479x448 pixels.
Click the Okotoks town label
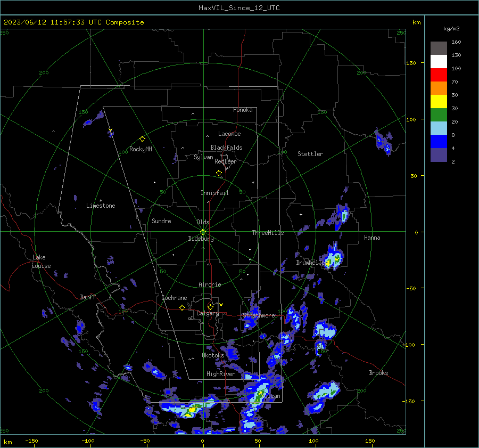coord(213,355)
